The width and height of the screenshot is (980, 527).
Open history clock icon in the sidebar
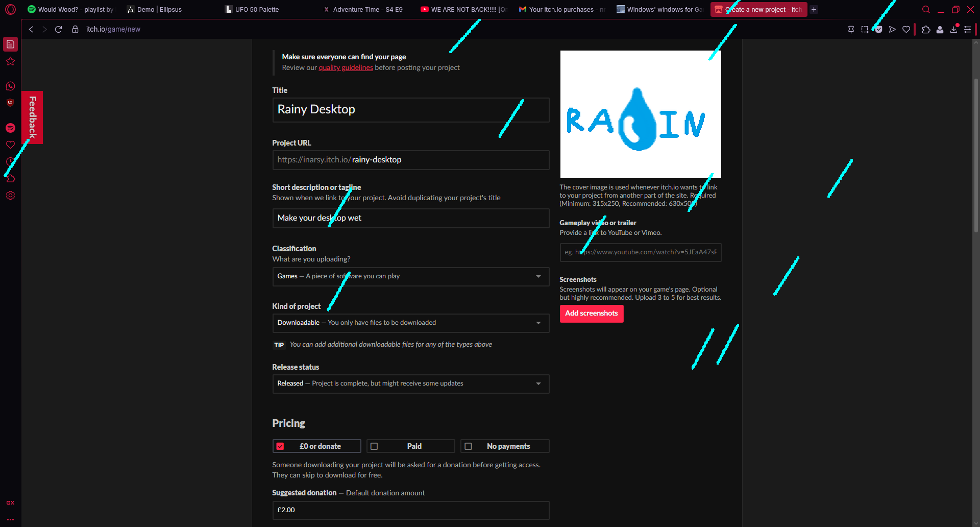[10, 161]
